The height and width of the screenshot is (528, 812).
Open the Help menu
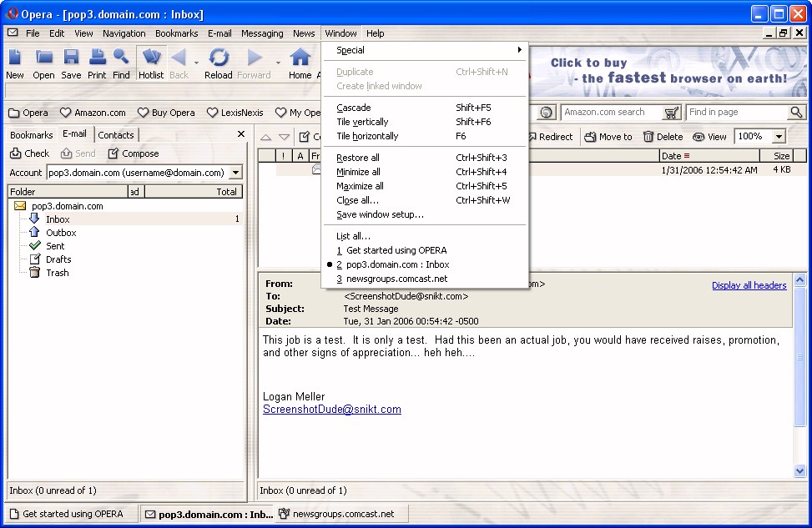click(375, 33)
